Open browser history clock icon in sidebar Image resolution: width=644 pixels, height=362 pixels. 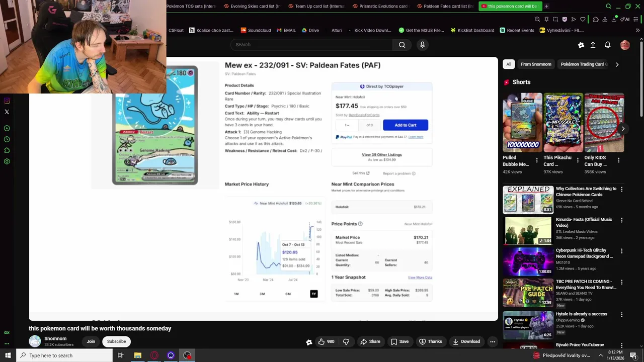pos(7,139)
